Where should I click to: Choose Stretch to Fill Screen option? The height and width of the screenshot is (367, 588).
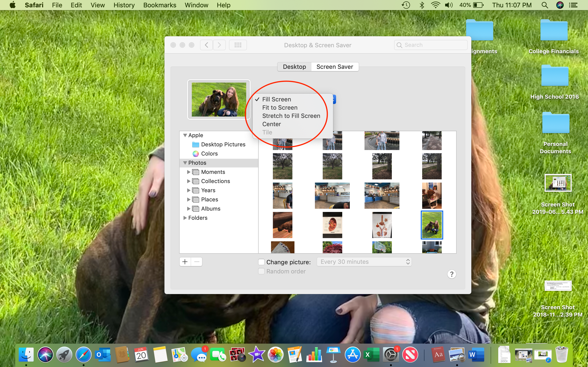(291, 116)
